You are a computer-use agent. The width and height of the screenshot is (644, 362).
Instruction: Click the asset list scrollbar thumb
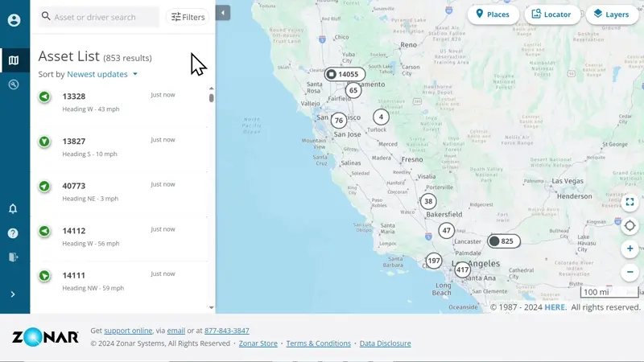212,98
